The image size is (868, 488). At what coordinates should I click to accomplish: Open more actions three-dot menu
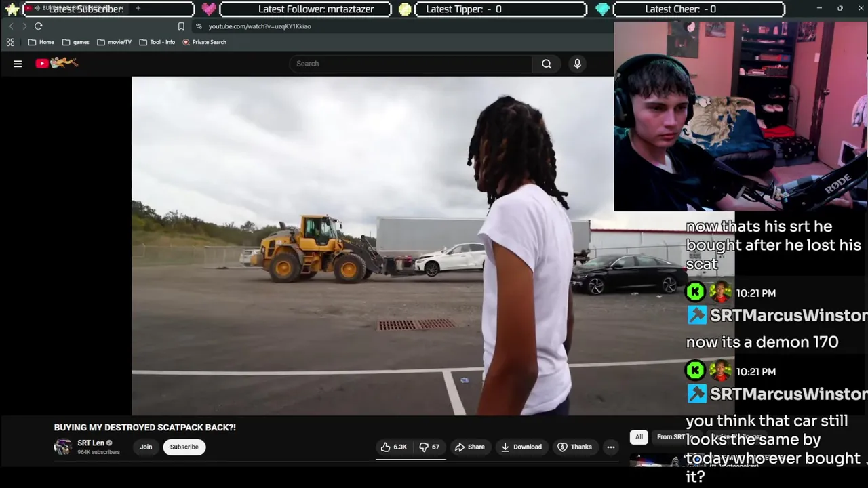point(610,447)
